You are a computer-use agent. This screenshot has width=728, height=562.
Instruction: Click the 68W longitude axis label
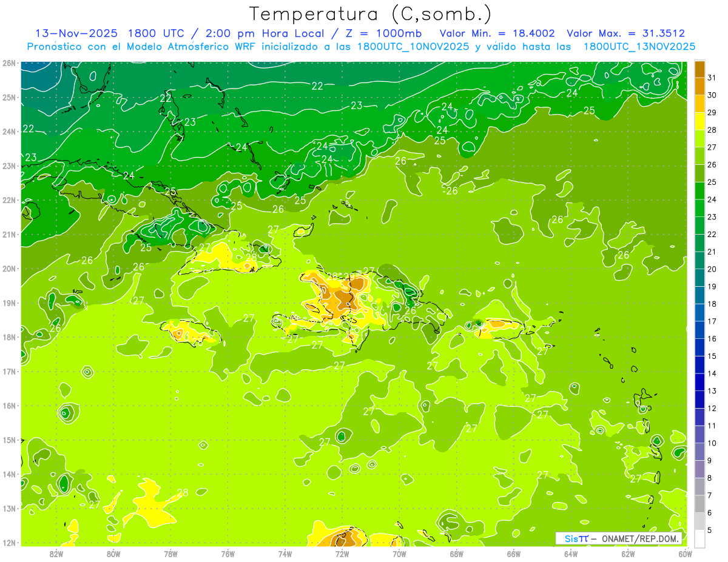457,554
